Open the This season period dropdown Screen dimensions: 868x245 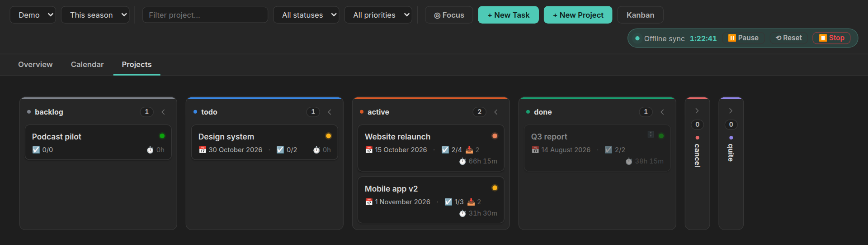[95, 15]
